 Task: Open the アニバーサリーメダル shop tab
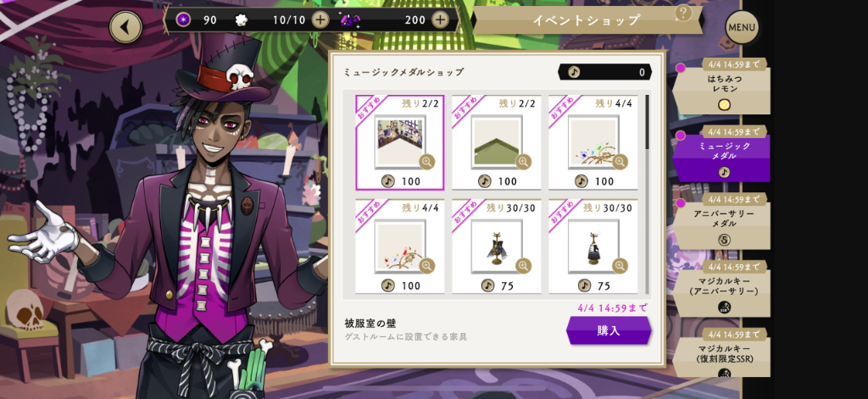721,221
